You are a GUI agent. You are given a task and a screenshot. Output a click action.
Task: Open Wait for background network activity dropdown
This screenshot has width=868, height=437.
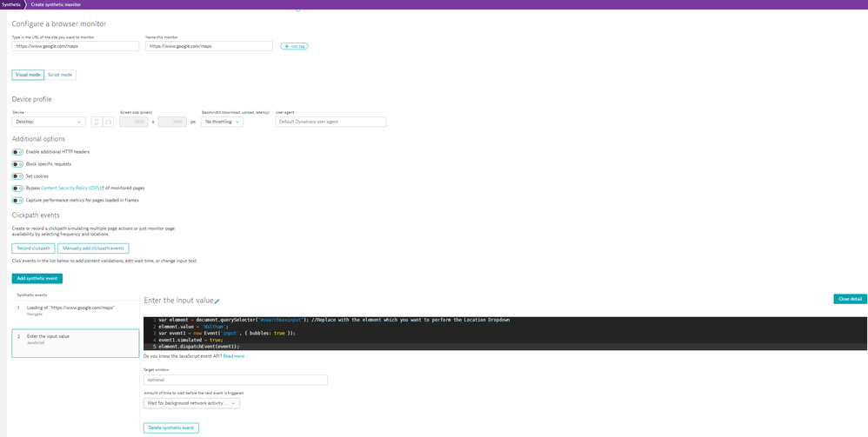coord(191,403)
